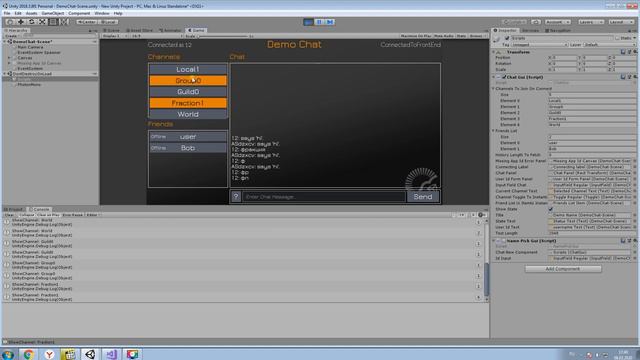Click the Element 3 Fraction1 field
640x360 pixels.
click(591, 119)
